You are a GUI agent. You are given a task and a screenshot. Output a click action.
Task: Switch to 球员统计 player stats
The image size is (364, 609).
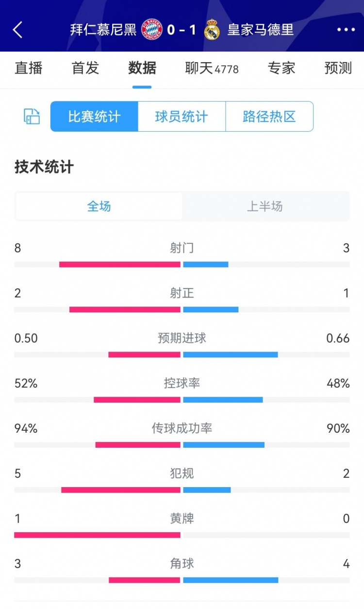pos(182,117)
